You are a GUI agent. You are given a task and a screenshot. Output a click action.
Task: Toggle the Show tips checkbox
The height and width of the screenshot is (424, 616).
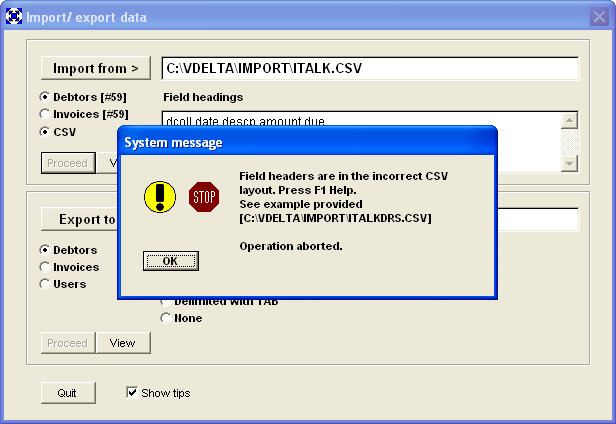click(x=132, y=393)
